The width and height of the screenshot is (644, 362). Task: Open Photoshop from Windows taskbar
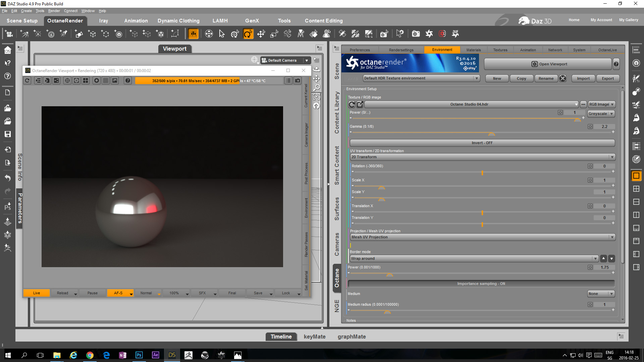pos(139,355)
